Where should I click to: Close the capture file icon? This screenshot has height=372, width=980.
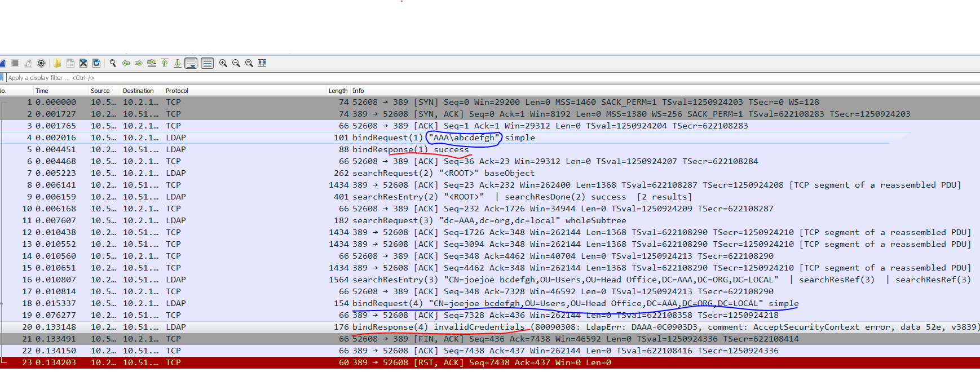(83, 63)
